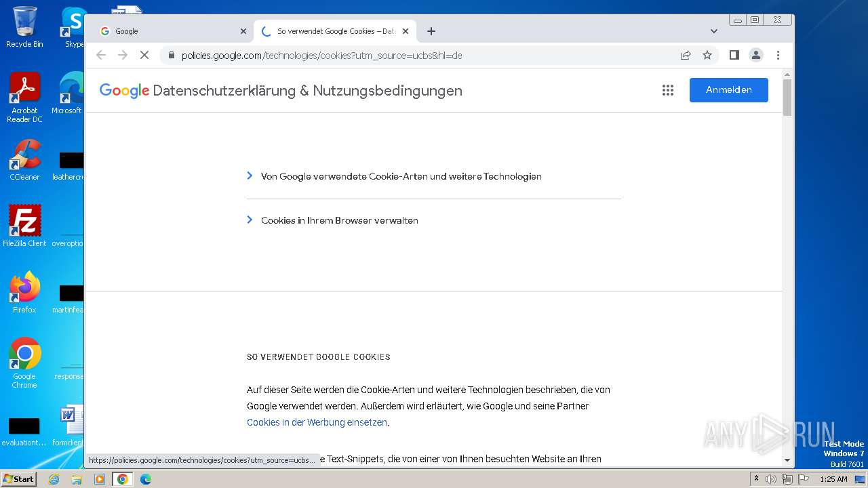This screenshot has height=488, width=868.
Task: Open the Cookies in der Werbung einsetzen link
Action: pos(317,422)
